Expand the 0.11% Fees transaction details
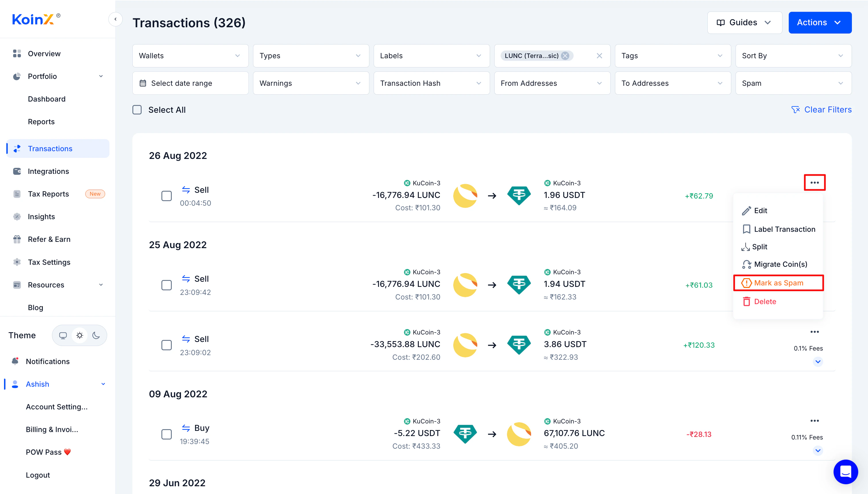This screenshot has height=494, width=868. (x=818, y=451)
